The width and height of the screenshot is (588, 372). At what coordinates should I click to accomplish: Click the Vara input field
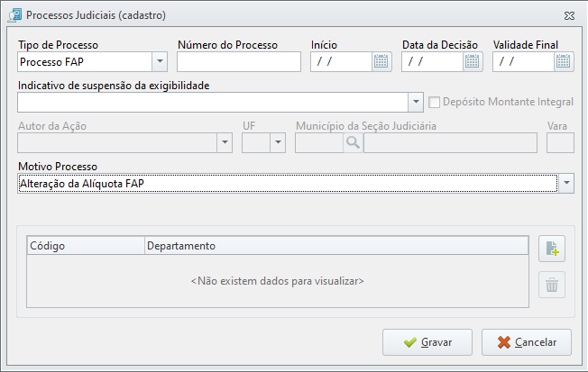tap(560, 142)
